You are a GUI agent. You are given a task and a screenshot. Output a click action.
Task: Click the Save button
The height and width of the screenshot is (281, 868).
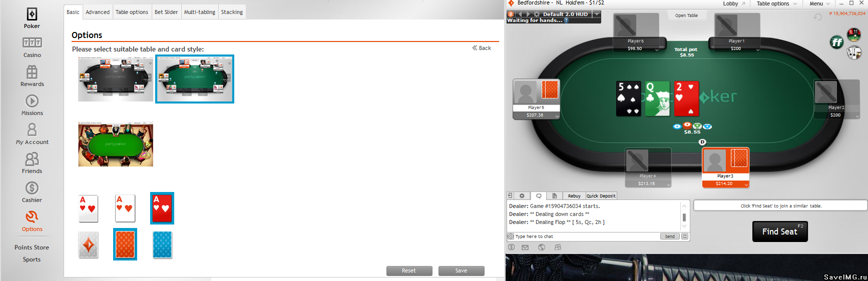461,270
